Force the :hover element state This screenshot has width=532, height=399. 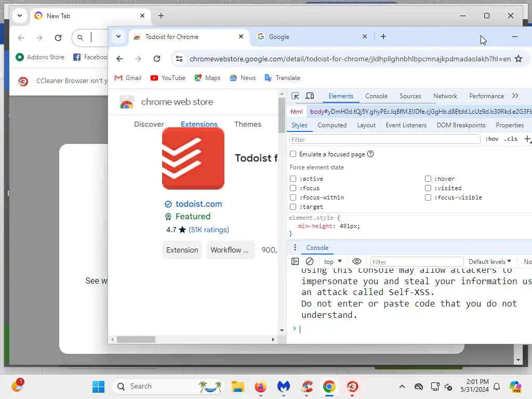428,179
